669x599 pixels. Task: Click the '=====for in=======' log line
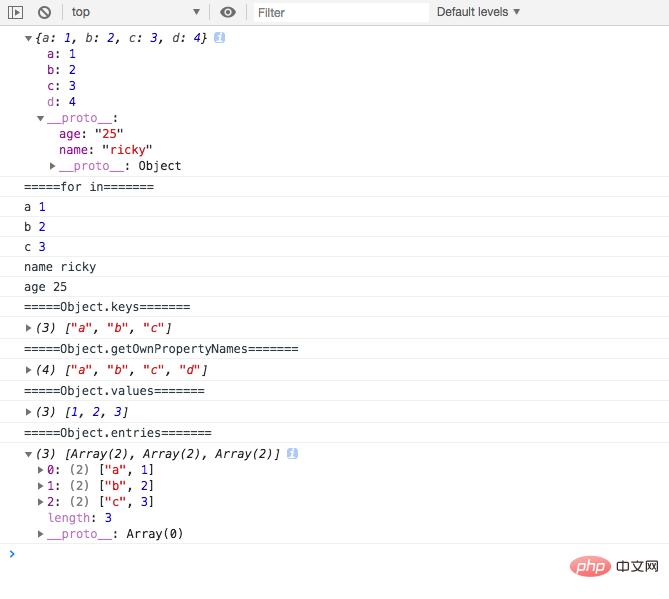[x=89, y=187]
